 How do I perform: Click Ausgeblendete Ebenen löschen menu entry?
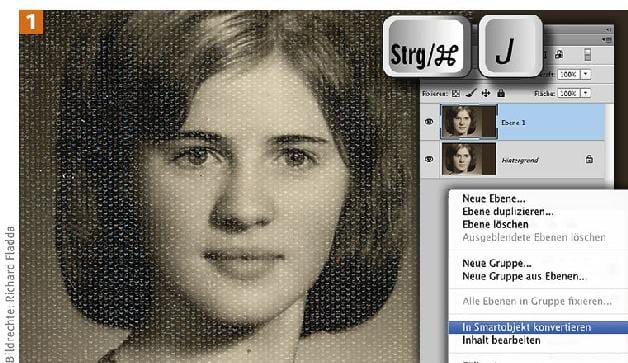[x=533, y=237]
